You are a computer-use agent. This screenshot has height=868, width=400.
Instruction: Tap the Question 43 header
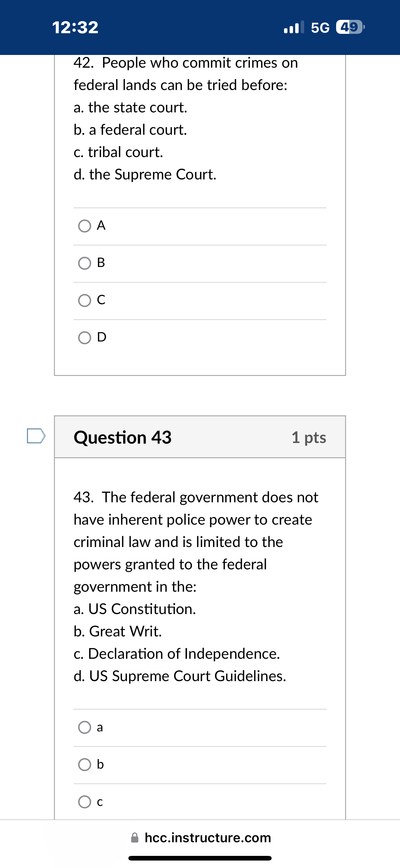123,437
